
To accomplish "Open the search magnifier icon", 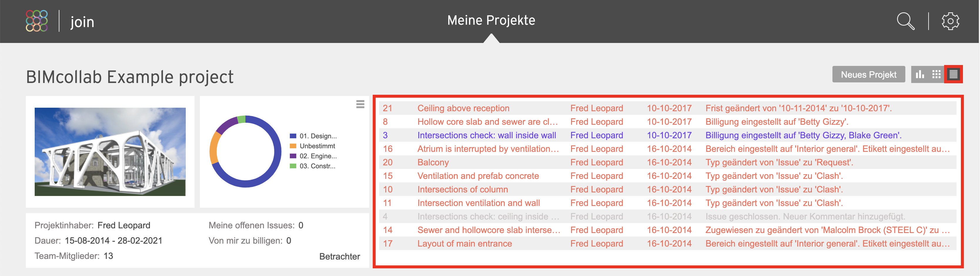I will pyautogui.click(x=905, y=21).
